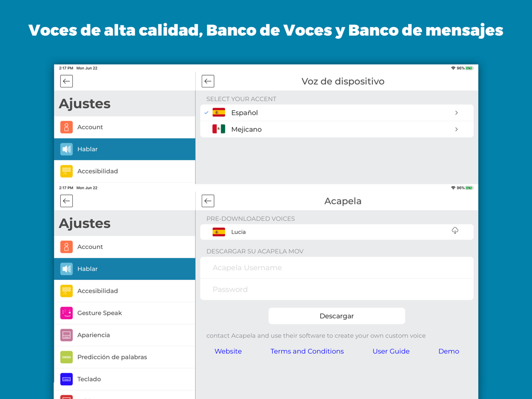
Task: Click Account icon in lower settings list
Action: point(66,247)
